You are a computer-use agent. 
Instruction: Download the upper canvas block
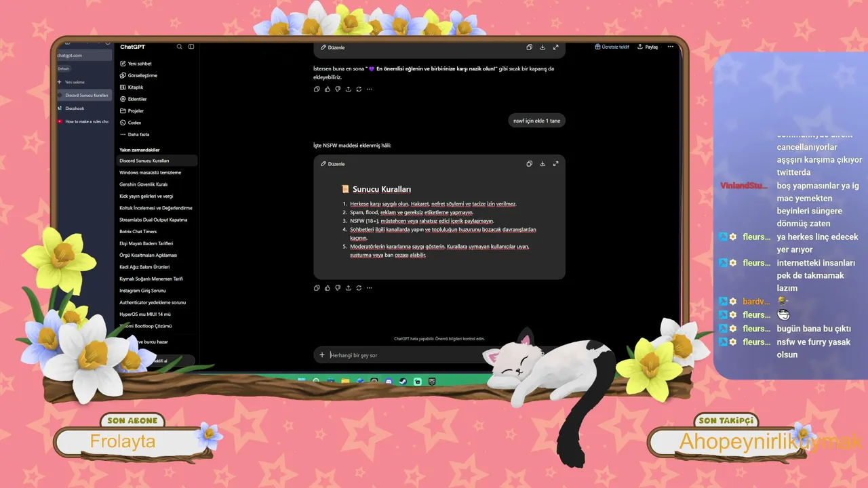(x=542, y=47)
